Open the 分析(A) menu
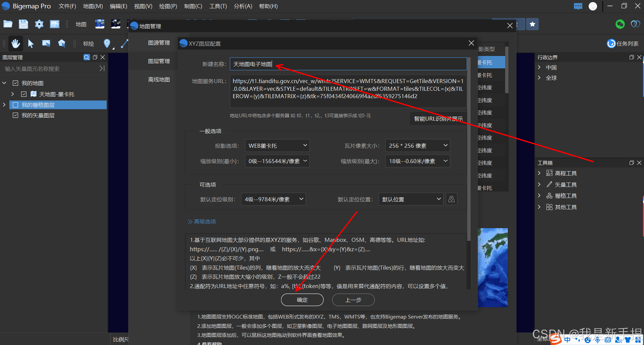 click(243, 6)
